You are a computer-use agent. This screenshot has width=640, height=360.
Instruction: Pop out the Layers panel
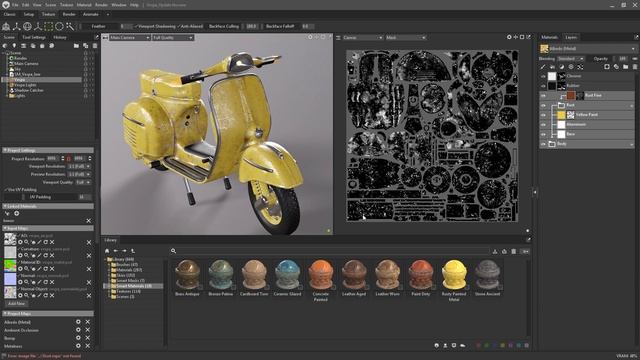coord(636,37)
